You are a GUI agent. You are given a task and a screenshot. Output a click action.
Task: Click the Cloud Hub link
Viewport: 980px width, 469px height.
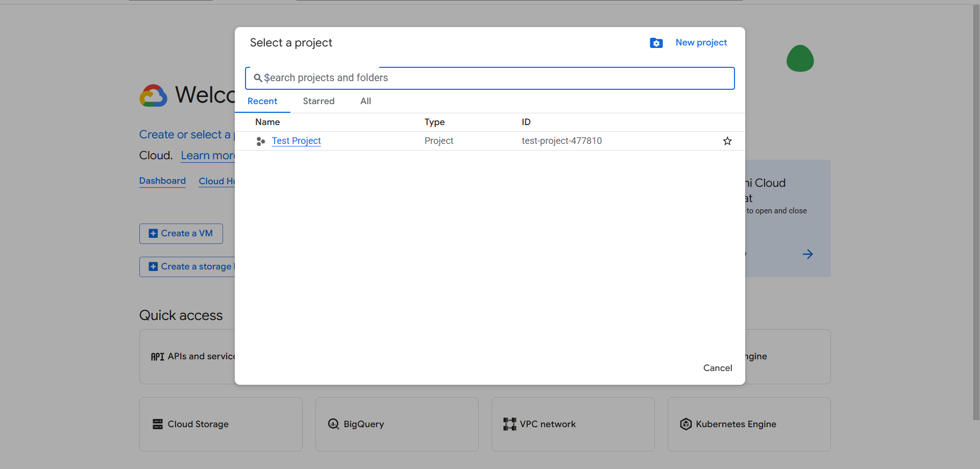click(217, 181)
